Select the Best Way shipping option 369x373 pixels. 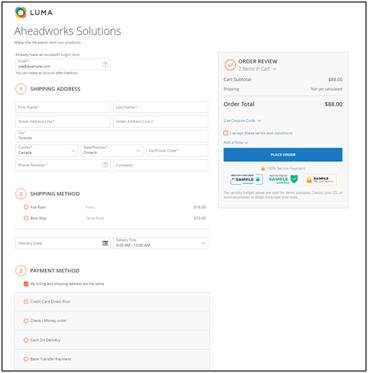pos(26,218)
